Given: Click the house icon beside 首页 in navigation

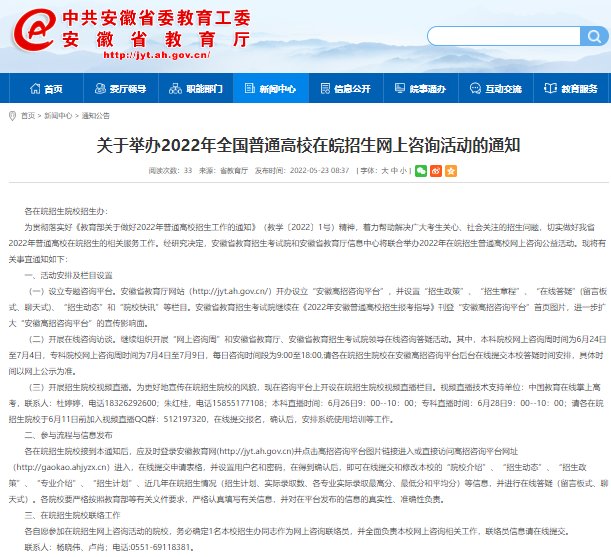Looking at the screenshot, I should coord(33,89).
